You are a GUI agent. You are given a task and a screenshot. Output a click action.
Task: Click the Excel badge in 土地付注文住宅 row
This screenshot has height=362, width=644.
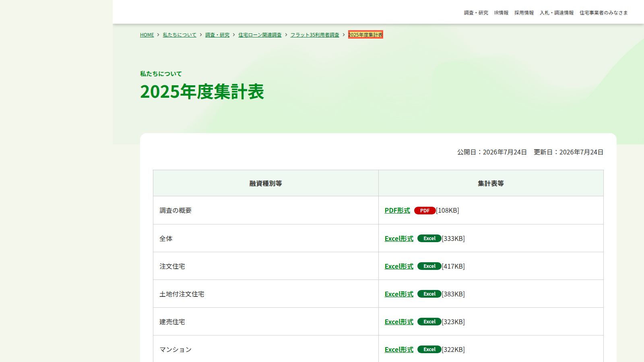click(429, 294)
